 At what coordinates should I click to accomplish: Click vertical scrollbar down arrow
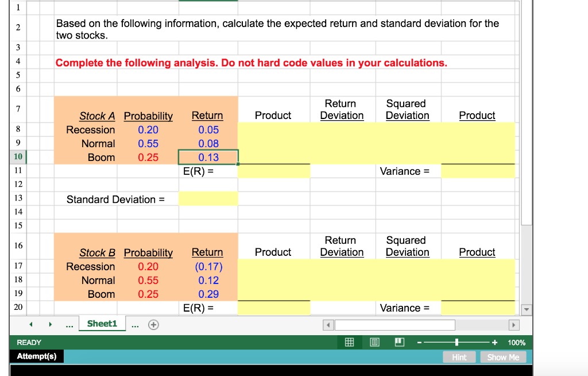tap(527, 309)
